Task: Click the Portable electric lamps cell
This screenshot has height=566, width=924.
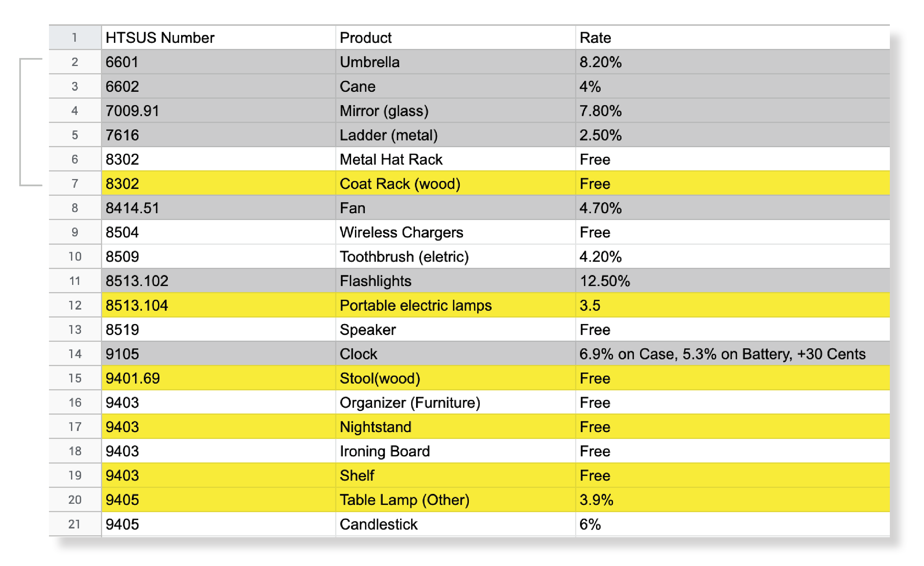Action: pyautogui.click(x=455, y=305)
